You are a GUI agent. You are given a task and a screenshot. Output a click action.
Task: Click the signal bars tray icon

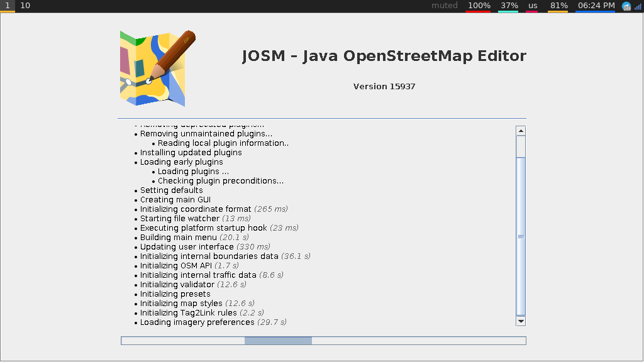pos(638,6)
